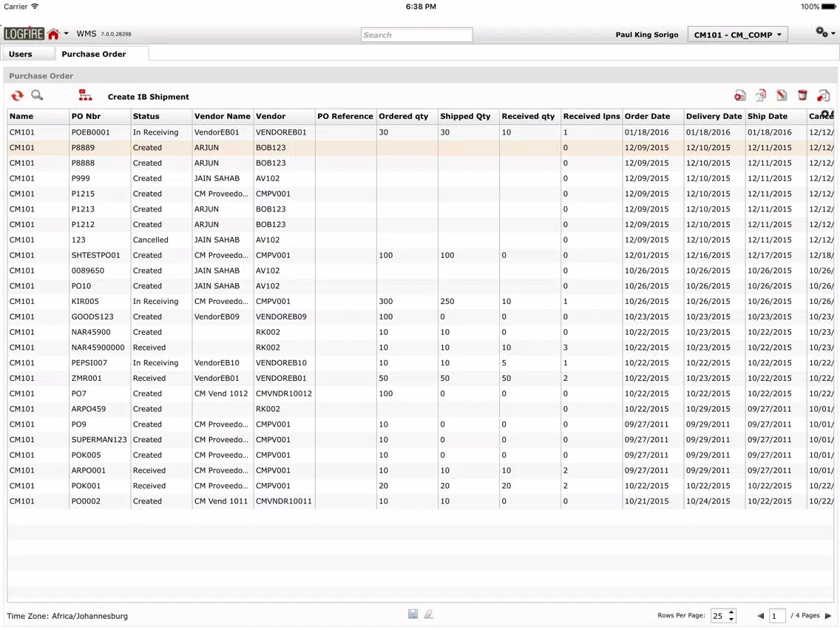This screenshot has width=840, height=630.
Task: Click Create IB Shipment
Action: [x=149, y=97]
